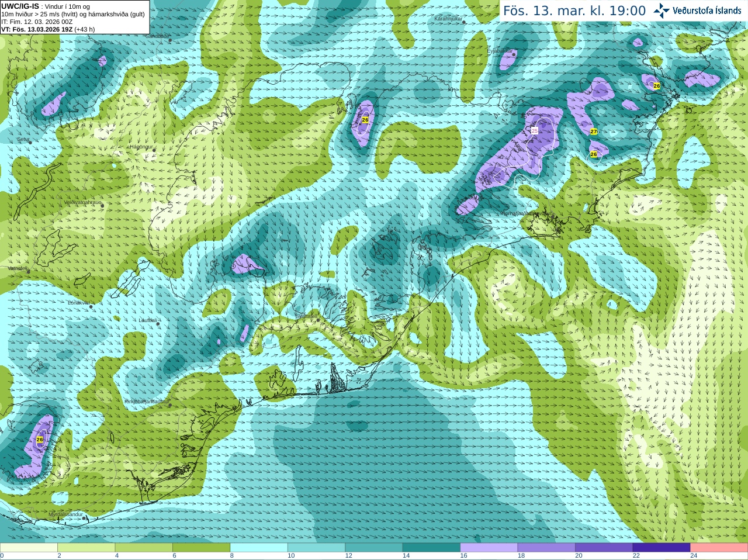748x560 pixels.
Task: Click the 16–18 m/s lavender legend swatch
Action: click(x=489, y=548)
